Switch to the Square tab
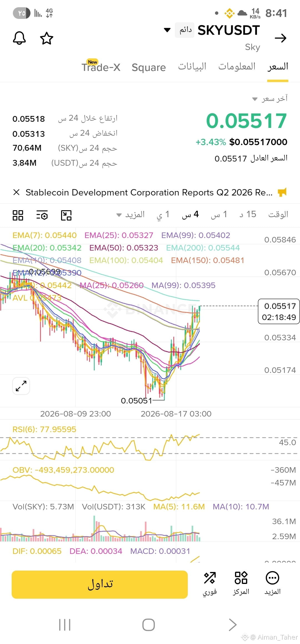 149,67
